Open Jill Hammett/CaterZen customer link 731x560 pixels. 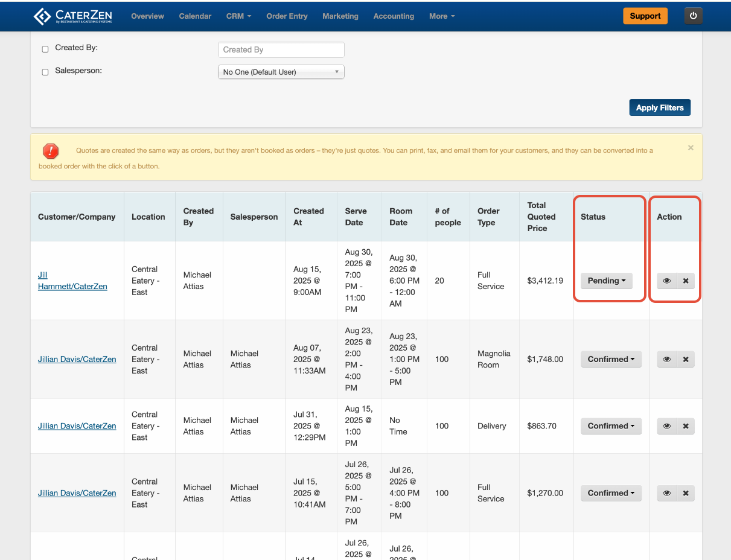click(72, 281)
